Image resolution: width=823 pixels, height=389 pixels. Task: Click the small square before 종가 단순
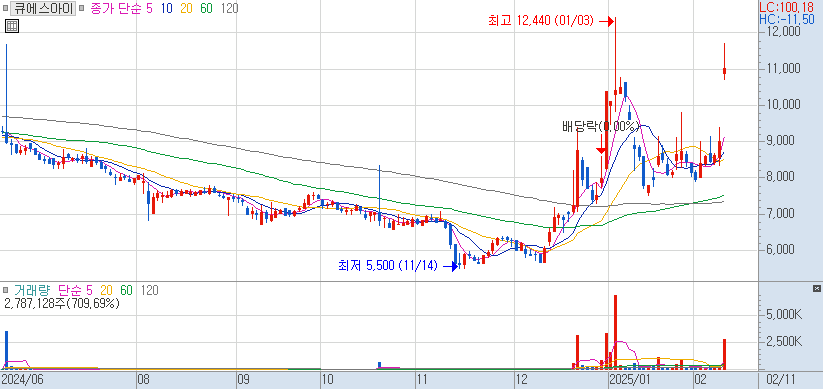coord(81,8)
